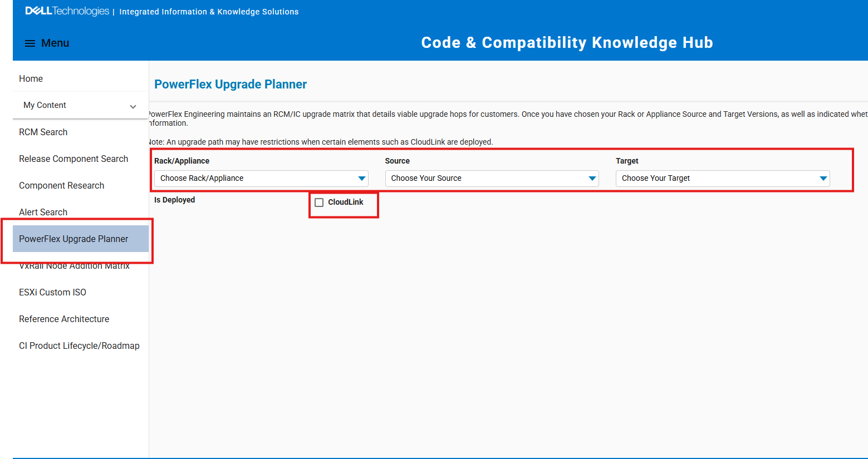Click the Code & Compatibility Knowledge Hub title
The image size is (868, 459).
click(x=567, y=43)
